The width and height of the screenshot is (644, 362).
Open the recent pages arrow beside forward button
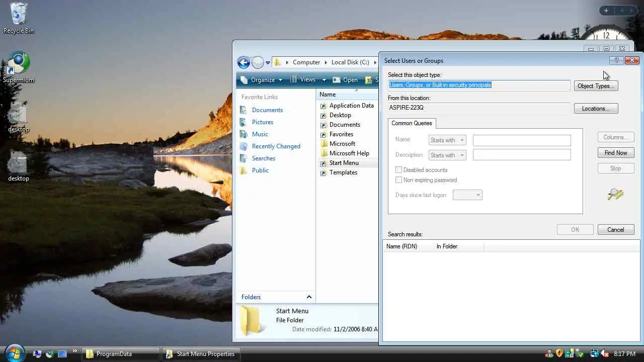tap(268, 63)
